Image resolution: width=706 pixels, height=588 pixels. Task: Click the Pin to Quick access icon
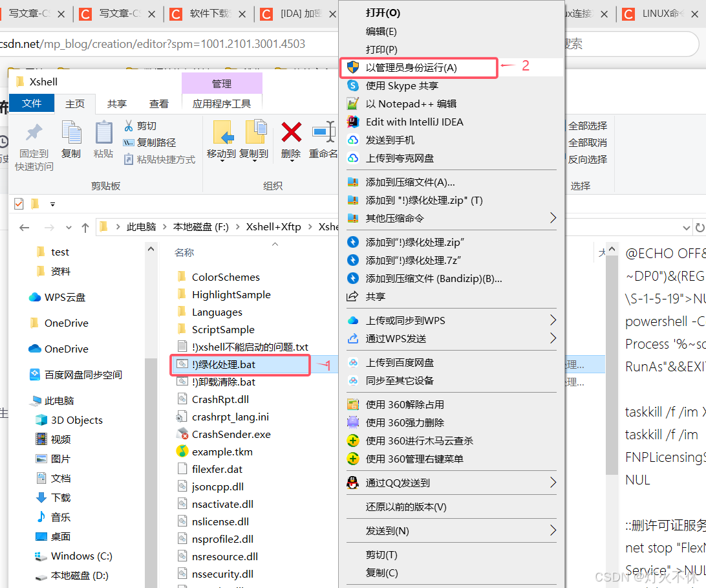click(x=34, y=133)
